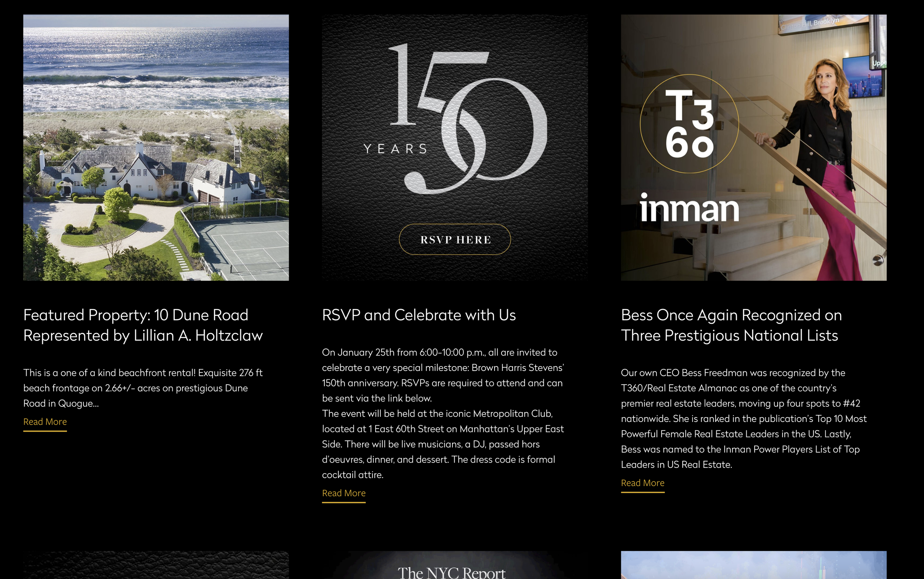The image size is (924, 579).
Task: Click the dark leather thumbnail at bottom left
Action: click(x=156, y=565)
